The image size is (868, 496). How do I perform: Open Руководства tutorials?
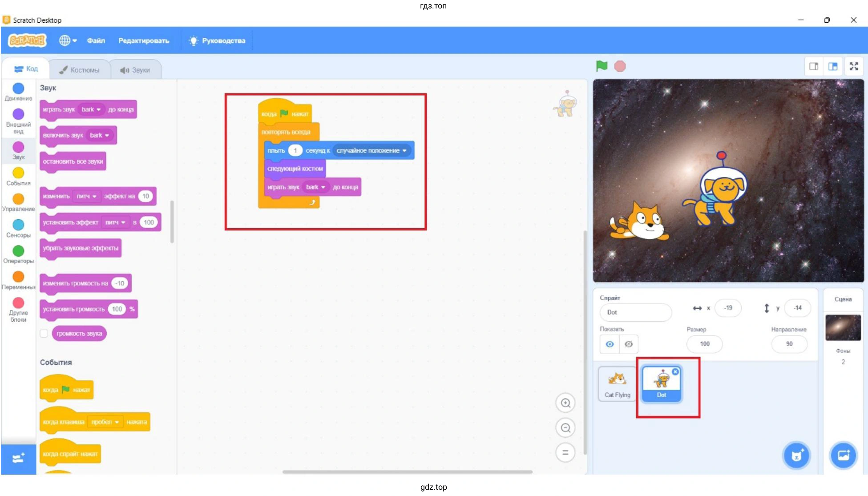coord(217,40)
